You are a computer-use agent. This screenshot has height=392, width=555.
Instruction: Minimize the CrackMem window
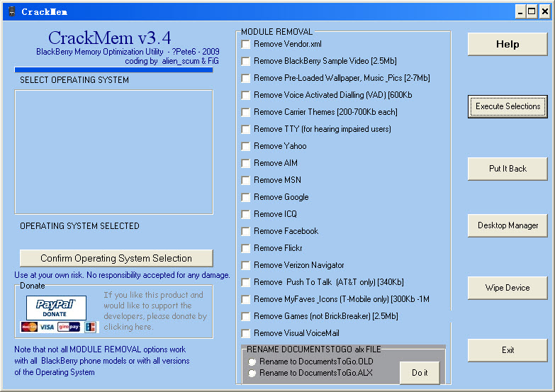pos(520,11)
